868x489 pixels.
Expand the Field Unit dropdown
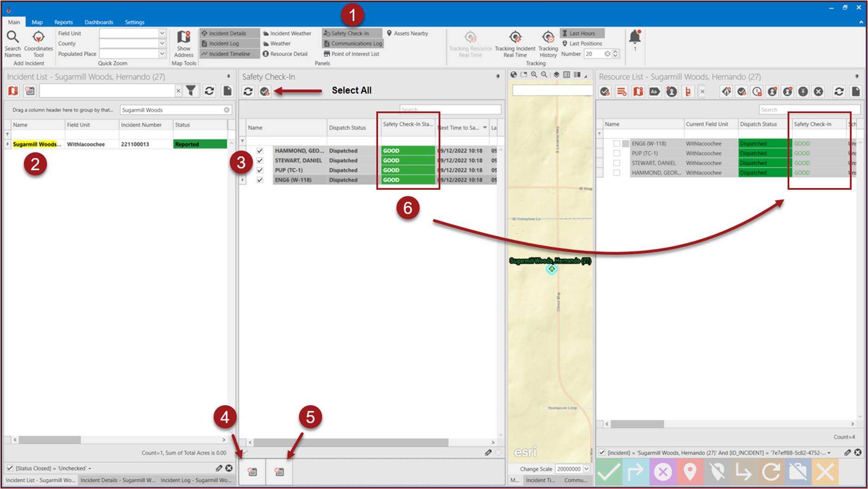pos(162,33)
